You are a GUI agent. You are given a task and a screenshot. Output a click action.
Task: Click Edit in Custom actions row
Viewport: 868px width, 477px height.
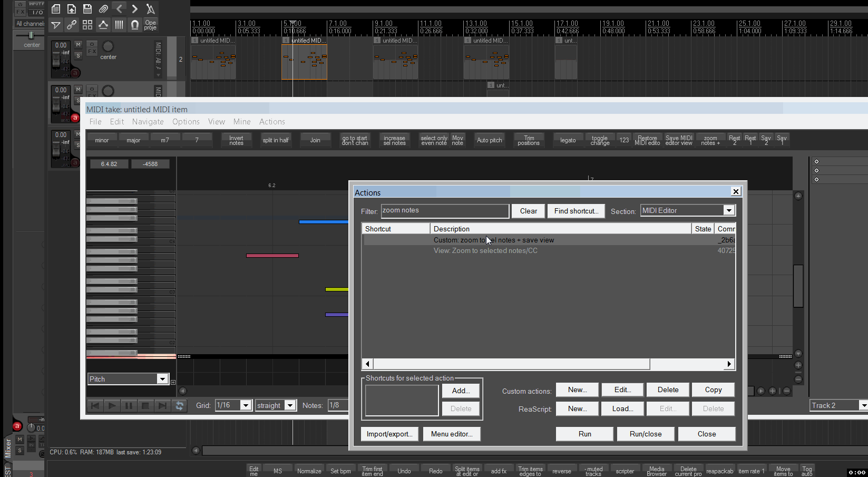pos(622,390)
